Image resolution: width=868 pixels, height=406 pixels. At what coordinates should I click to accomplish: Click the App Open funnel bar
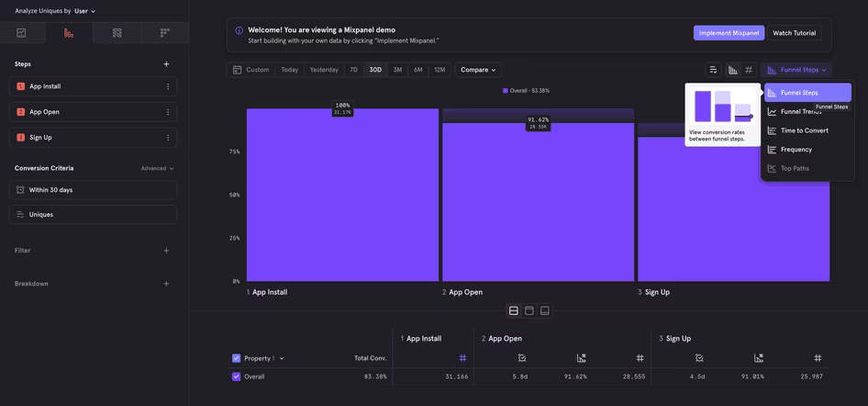538,202
